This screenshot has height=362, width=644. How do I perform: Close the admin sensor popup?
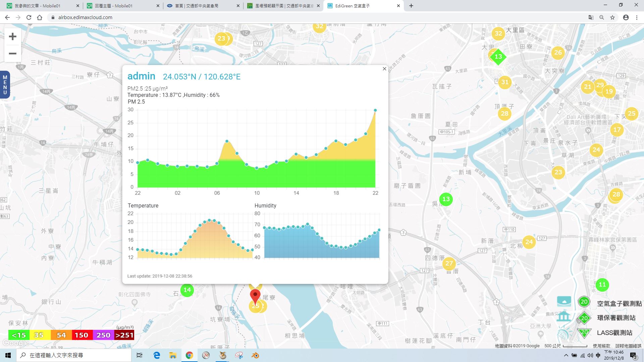point(384,69)
